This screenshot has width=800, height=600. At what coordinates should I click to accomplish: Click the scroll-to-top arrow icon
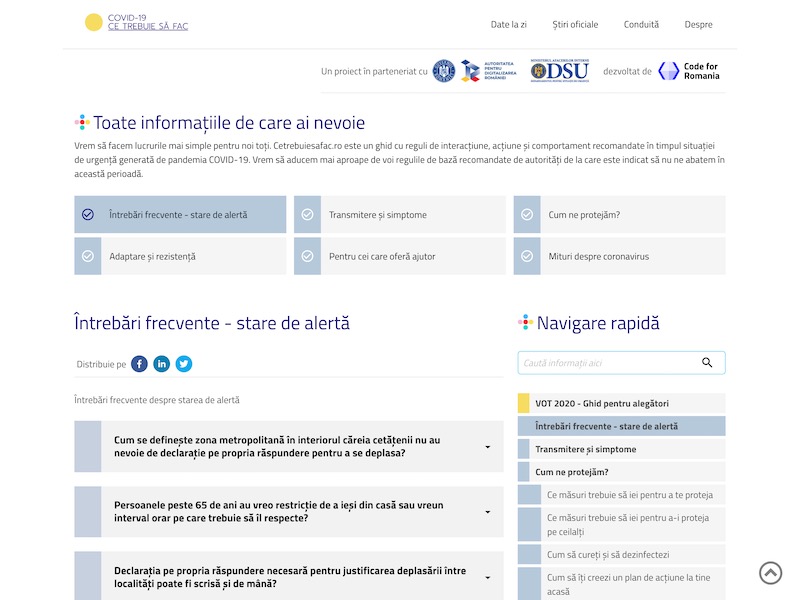coord(770,572)
